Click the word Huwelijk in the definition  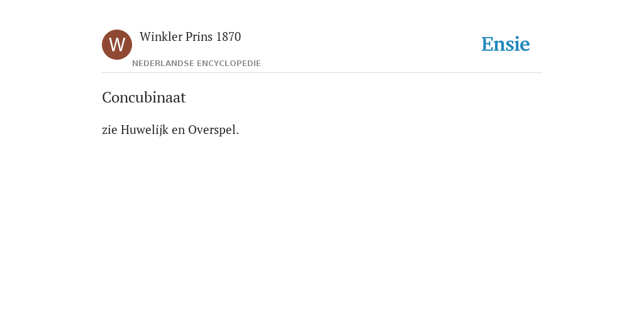(x=145, y=130)
